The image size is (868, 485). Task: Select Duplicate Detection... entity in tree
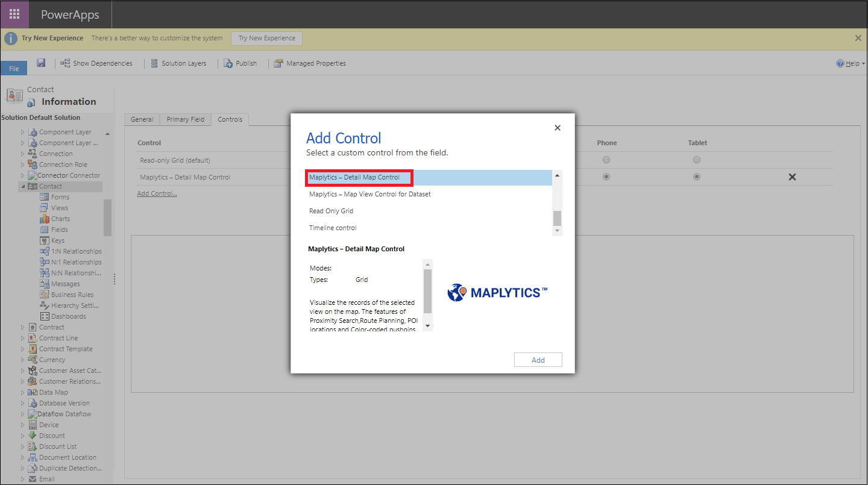[71, 468]
